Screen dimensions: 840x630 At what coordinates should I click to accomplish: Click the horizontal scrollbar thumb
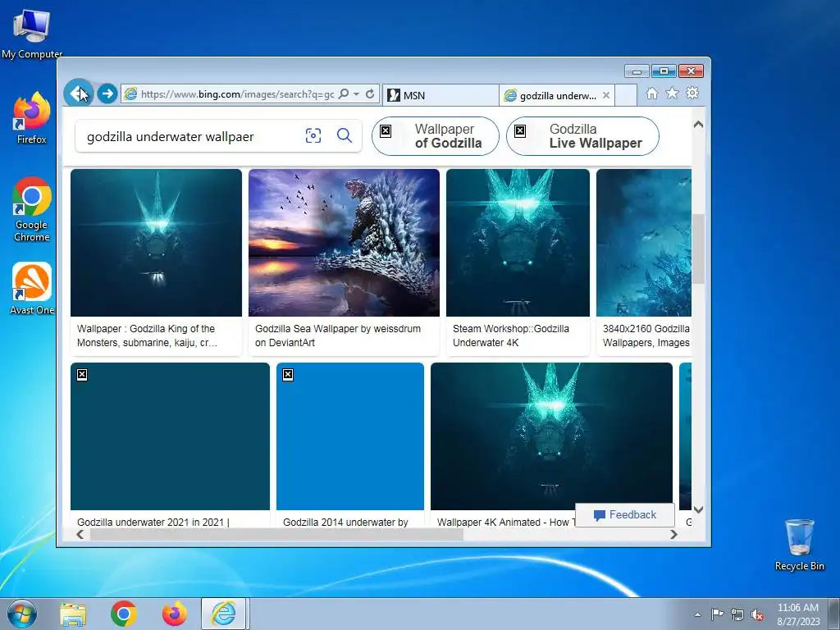[276, 534]
